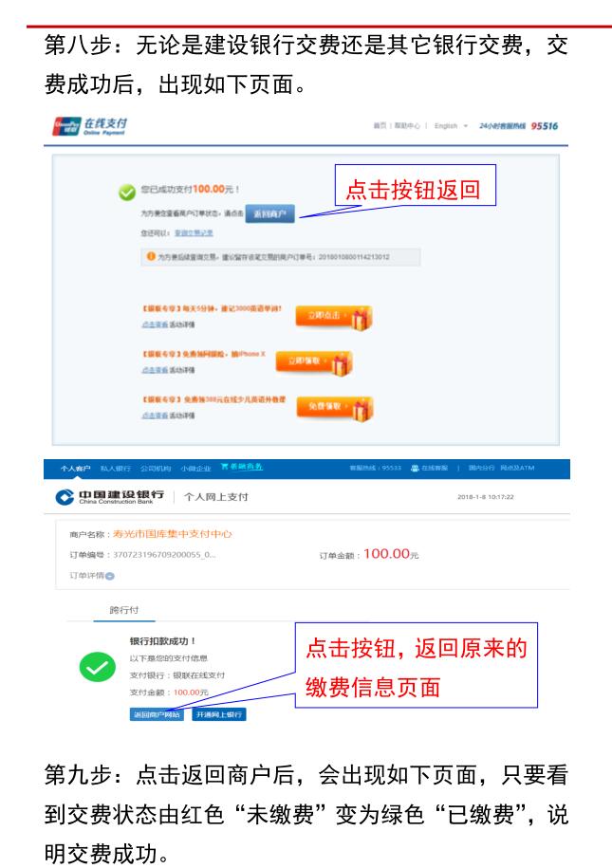Switch to the 个人客户 menu item

(x=75, y=469)
